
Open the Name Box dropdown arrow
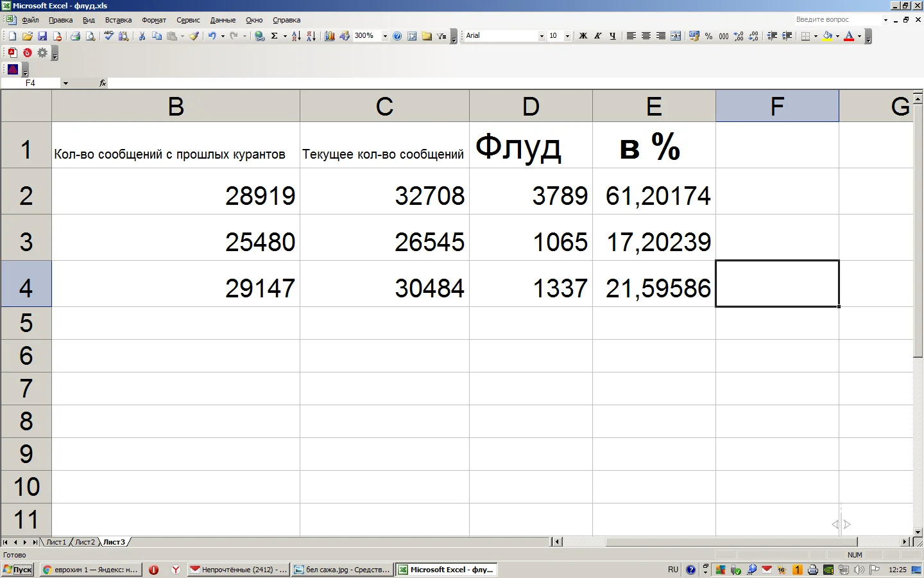65,83
